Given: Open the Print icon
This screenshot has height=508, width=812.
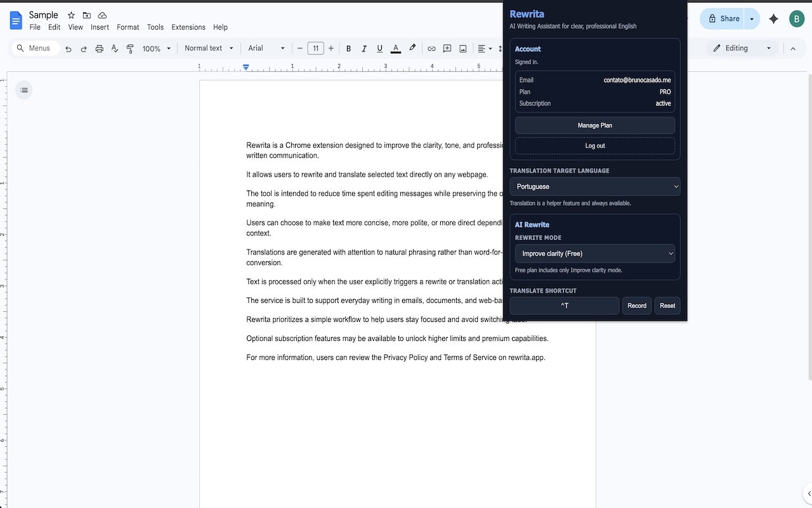Looking at the screenshot, I should (x=99, y=48).
